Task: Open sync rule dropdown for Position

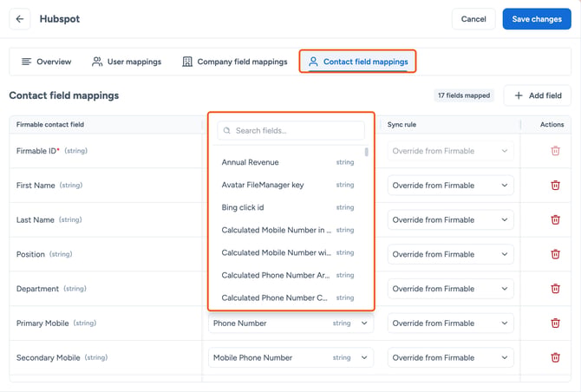Action: [451, 254]
